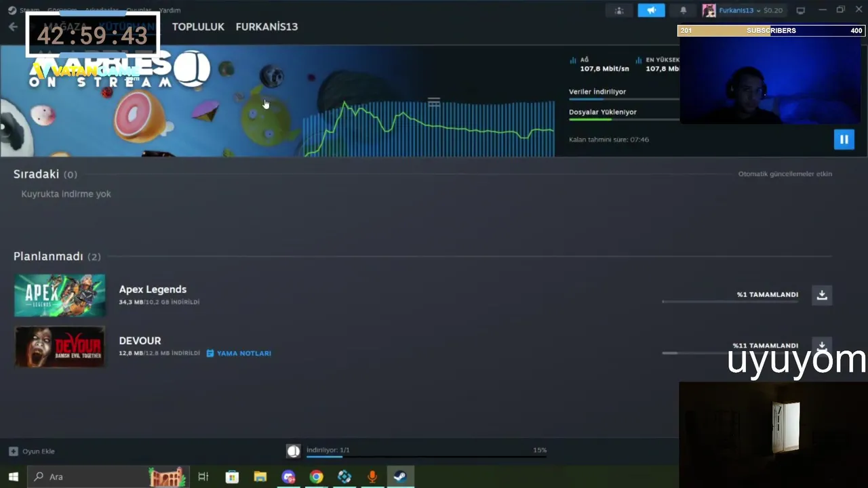
Task: Open Microsoft Store from taskbar
Action: point(232,476)
